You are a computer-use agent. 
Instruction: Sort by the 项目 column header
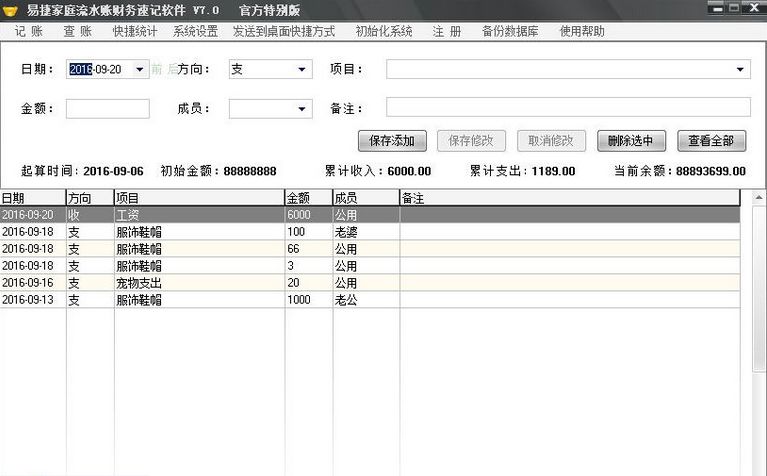(x=200, y=198)
